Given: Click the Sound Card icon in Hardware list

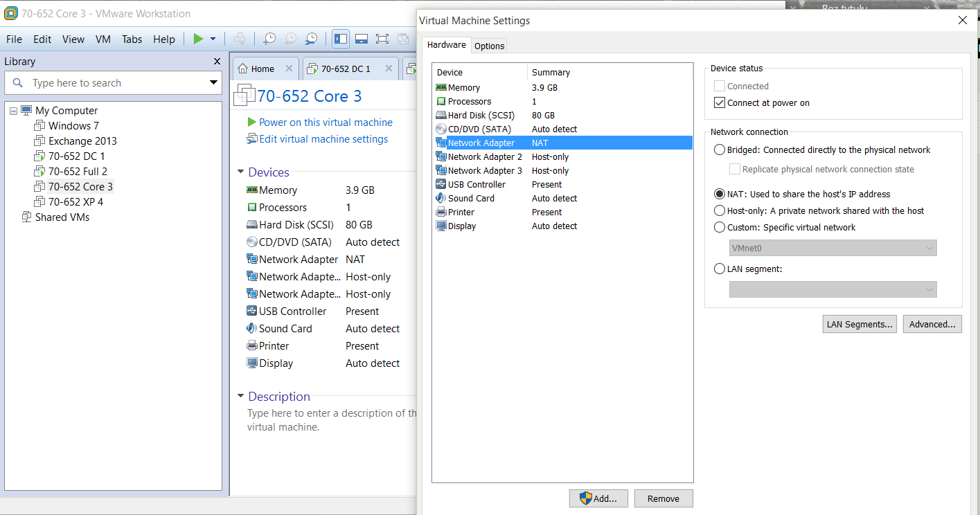Looking at the screenshot, I should pyautogui.click(x=441, y=198).
